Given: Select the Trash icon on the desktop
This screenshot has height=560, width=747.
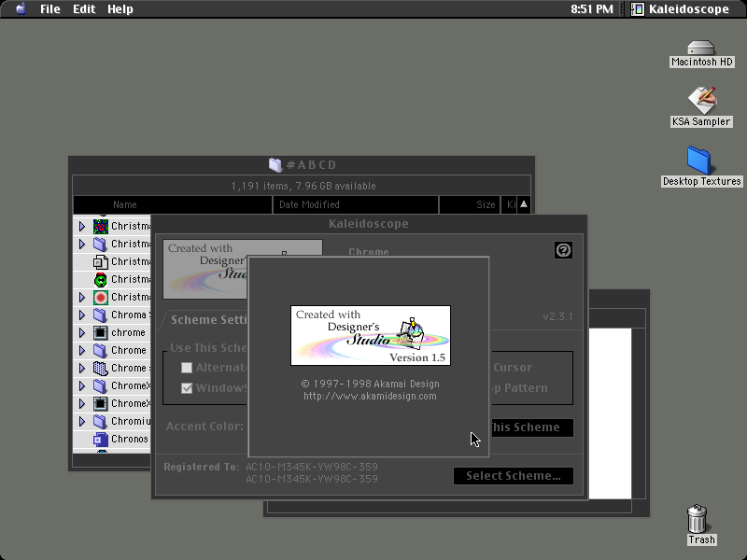Looking at the screenshot, I should [697, 519].
